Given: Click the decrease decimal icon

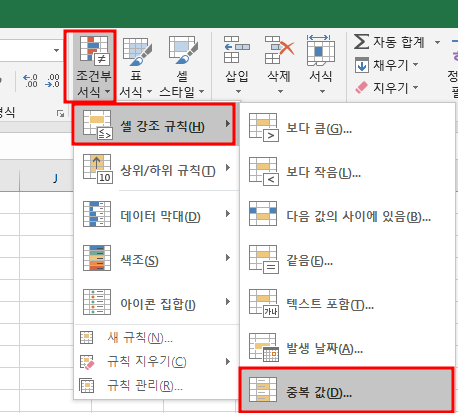Looking at the screenshot, I should tap(53, 81).
